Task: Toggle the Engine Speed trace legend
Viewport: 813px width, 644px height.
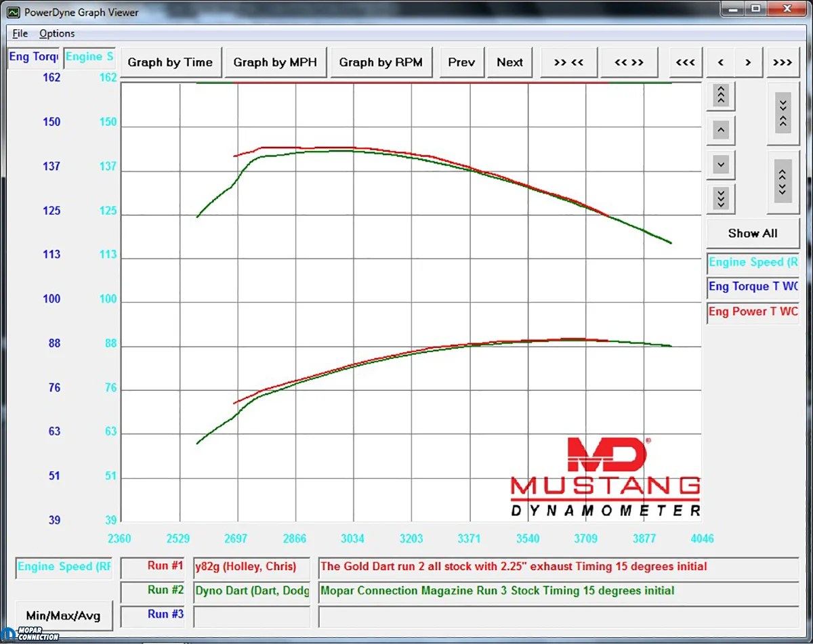Action: [752, 262]
